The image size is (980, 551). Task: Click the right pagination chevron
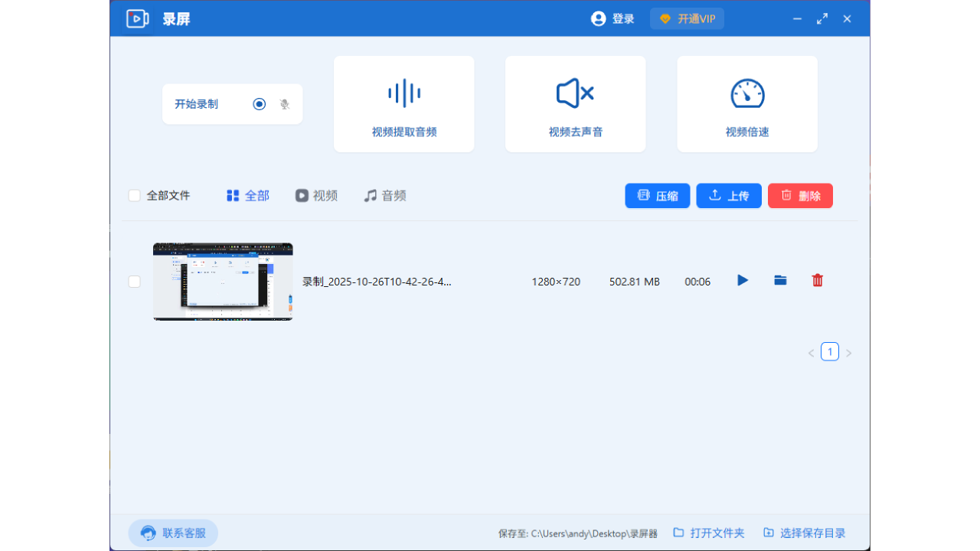coord(848,352)
